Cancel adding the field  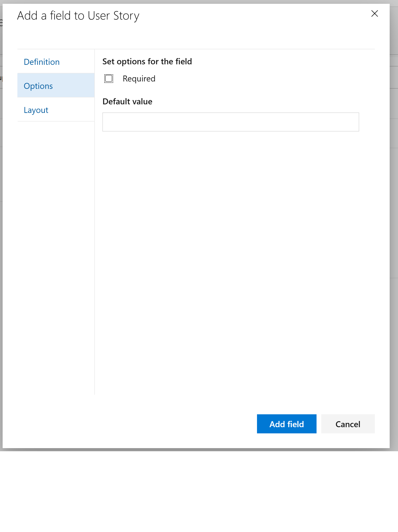(348, 424)
